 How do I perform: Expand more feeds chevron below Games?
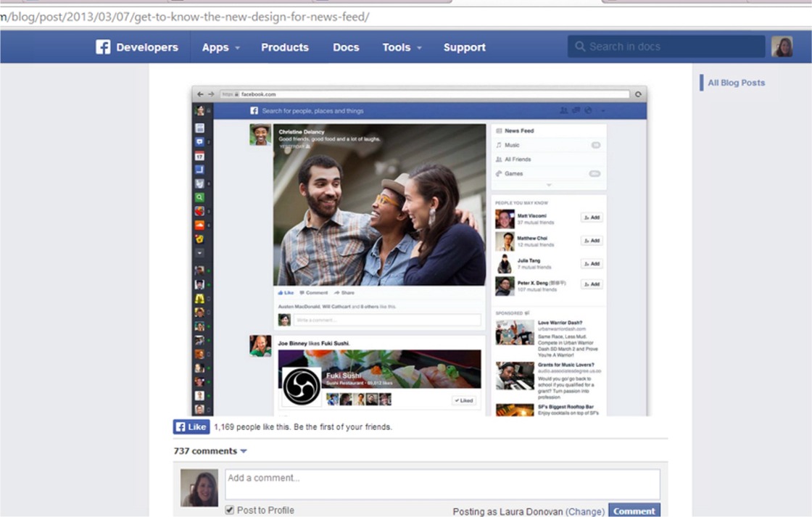pyautogui.click(x=549, y=185)
